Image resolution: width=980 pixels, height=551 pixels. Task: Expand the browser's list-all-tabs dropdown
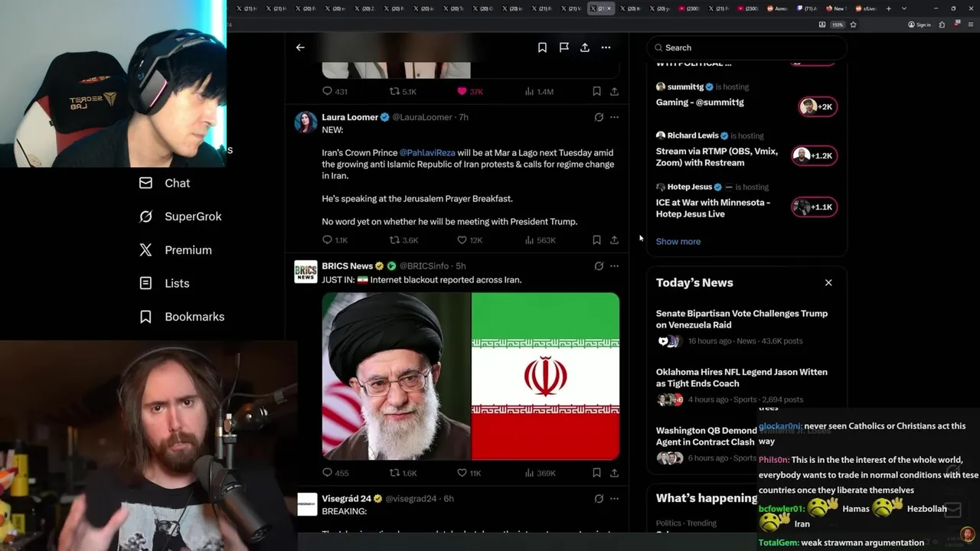[x=904, y=8]
